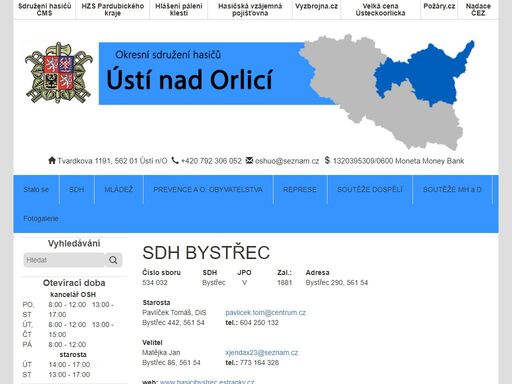Click address Bystřec 290, 561 54

(x=337, y=283)
